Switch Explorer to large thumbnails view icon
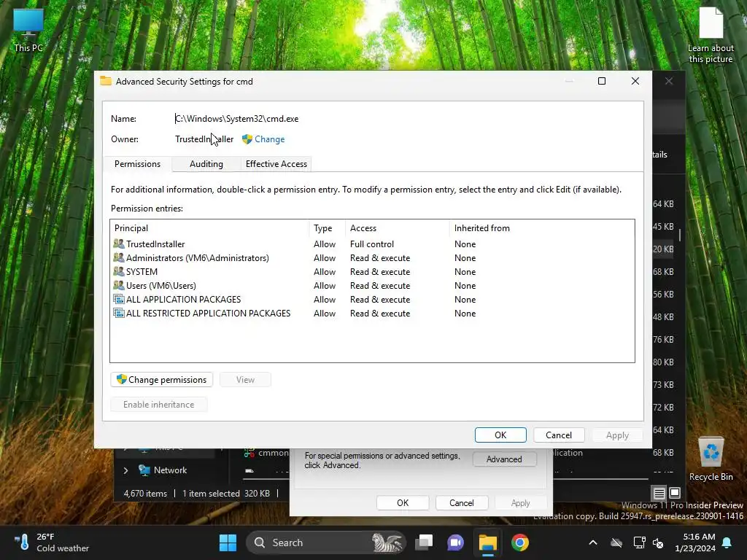This screenshot has width=747, height=560. point(675,493)
